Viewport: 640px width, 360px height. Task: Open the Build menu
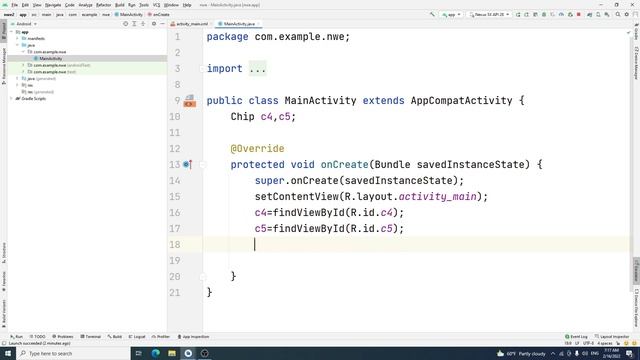pyautogui.click(x=120, y=5)
